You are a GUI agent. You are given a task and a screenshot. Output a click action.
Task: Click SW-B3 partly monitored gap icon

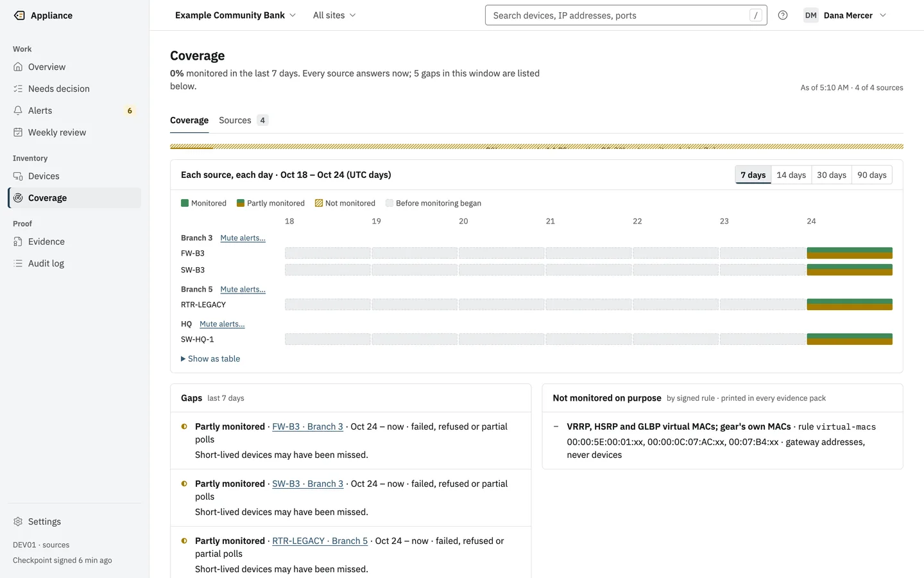(184, 484)
